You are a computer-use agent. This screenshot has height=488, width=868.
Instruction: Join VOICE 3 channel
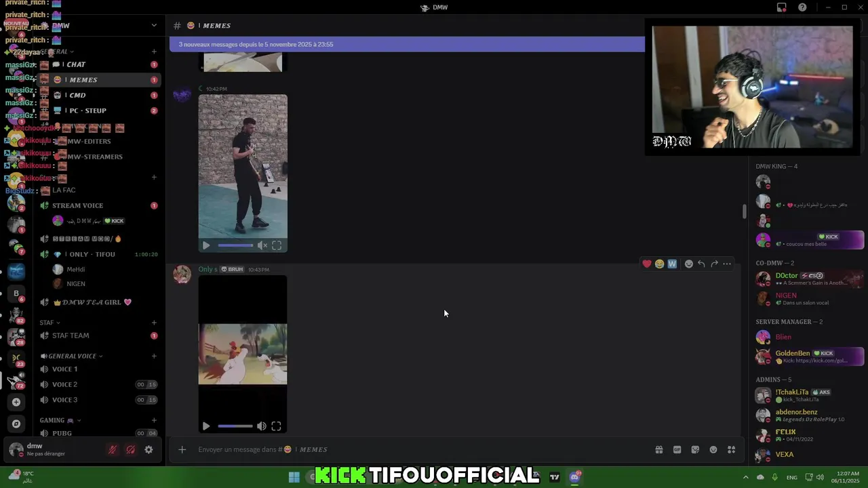pos(100,400)
